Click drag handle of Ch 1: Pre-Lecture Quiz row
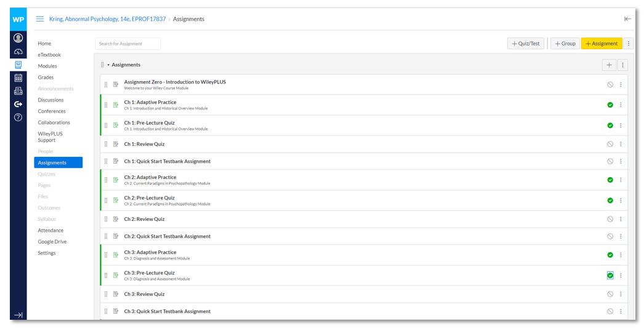 click(x=106, y=125)
